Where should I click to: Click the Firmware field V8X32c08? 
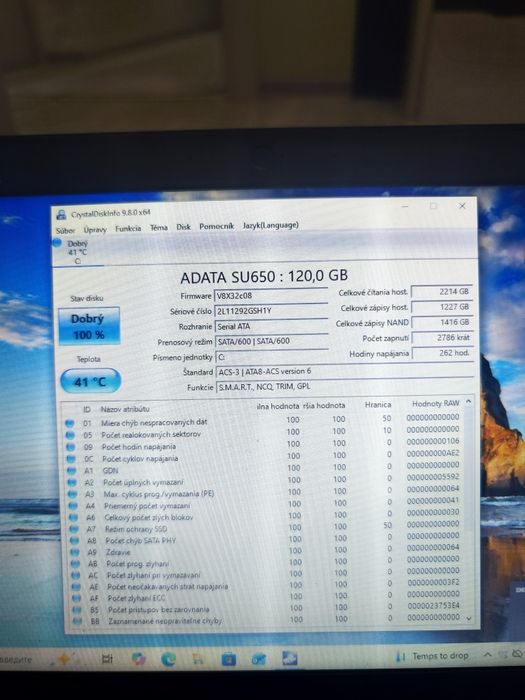pos(271,296)
